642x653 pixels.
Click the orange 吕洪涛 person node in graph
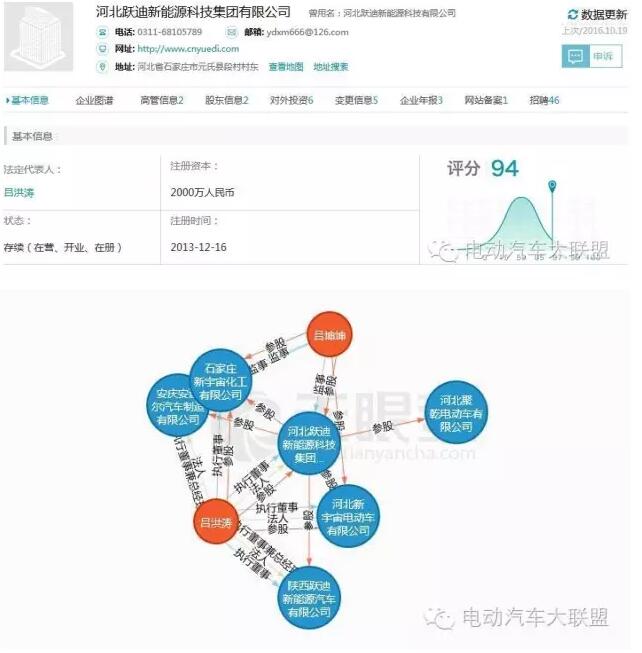[216, 521]
